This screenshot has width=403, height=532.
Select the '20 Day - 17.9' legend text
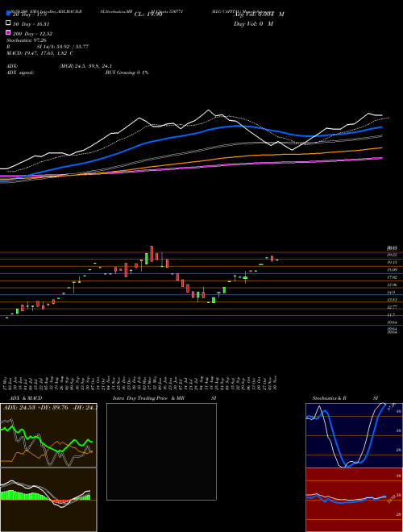pos(29,15)
